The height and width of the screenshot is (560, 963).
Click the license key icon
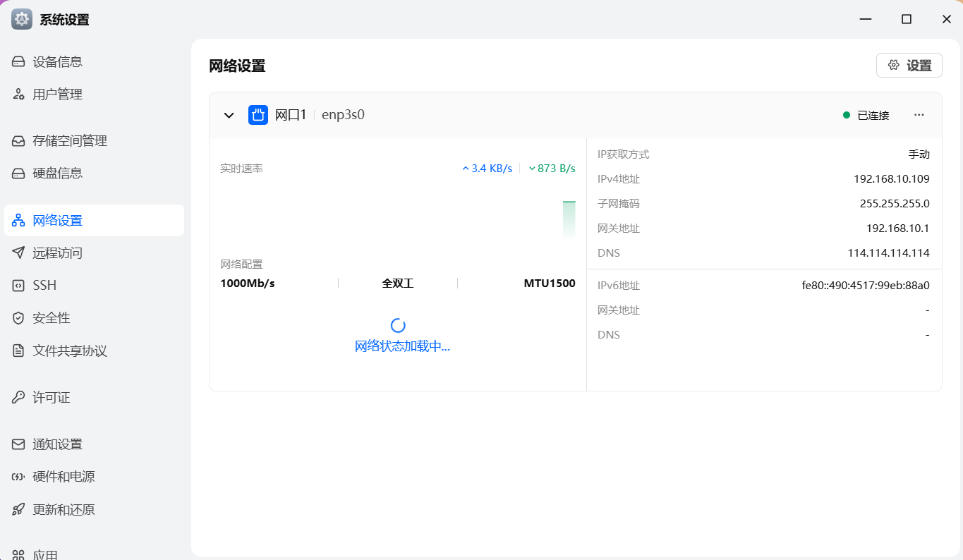(18, 398)
